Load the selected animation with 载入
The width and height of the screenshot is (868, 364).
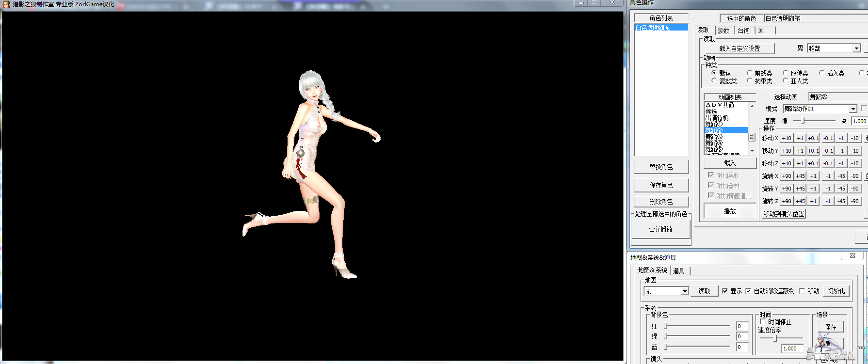(730, 163)
